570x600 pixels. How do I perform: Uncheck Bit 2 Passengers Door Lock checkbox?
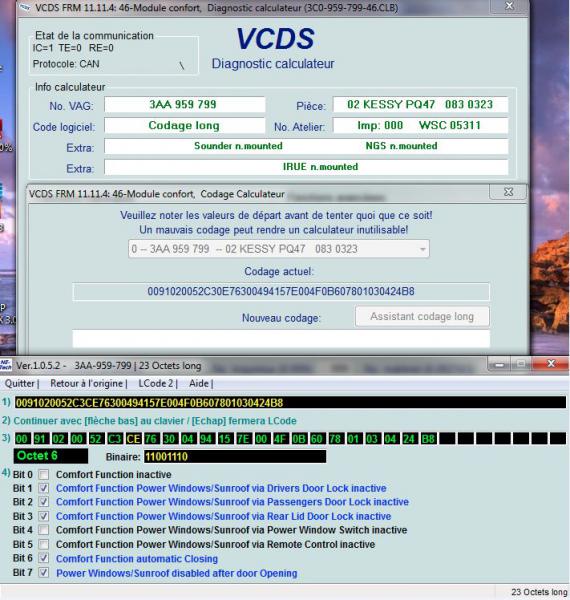click(x=44, y=502)
